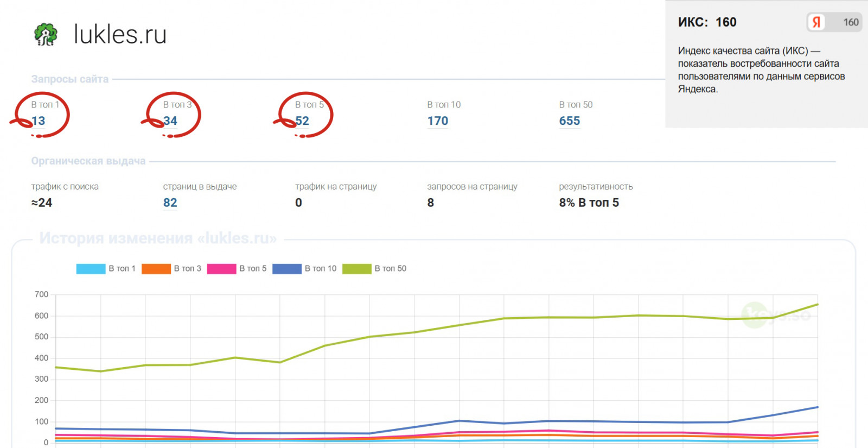Click the 'трафик на страницу' value 0
Screen dimensions: 868x448
(299, 203)
